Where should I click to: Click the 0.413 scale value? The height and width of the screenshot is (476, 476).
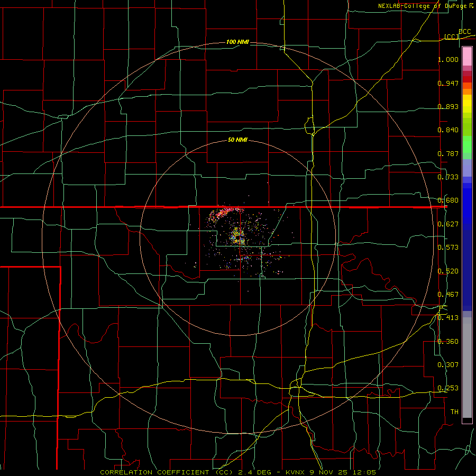[x=448, y=318]
